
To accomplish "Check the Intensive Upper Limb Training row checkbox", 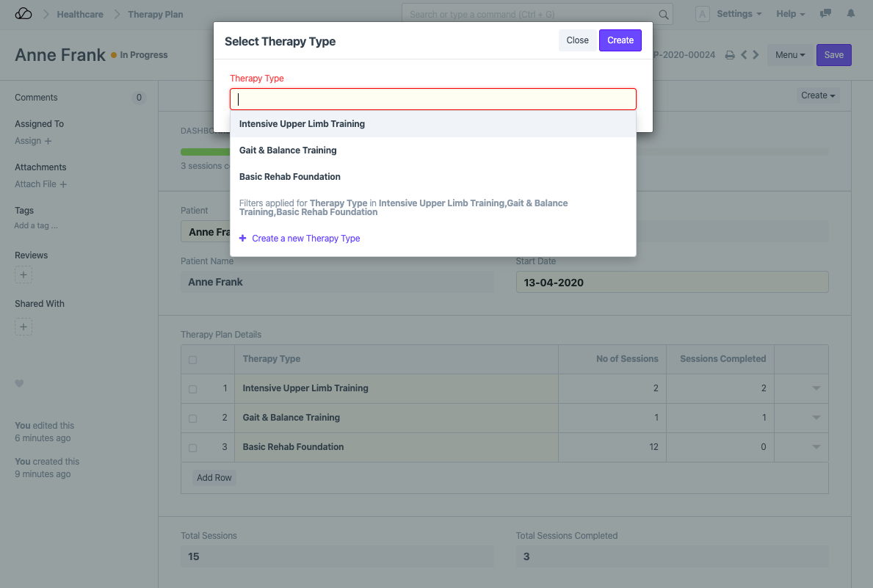I will 192,389.
